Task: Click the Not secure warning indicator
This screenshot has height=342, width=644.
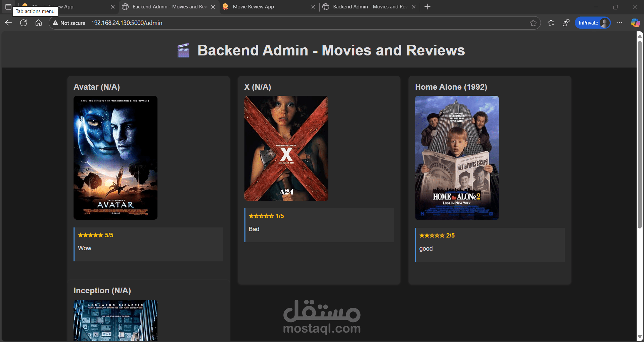Action: 69,23
